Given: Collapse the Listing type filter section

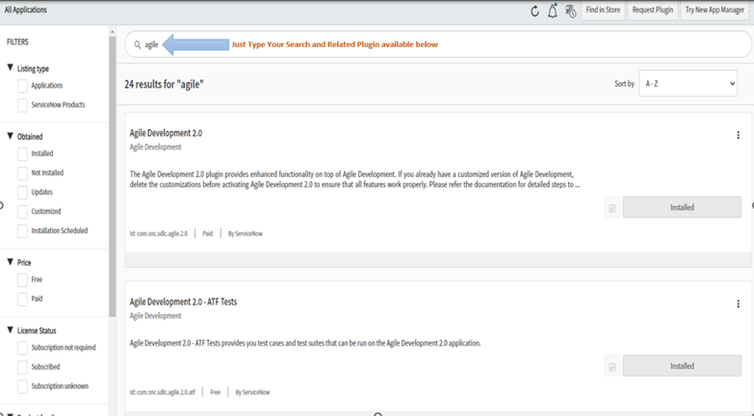Looking at the screenshot, I should pyautogui.click(x=10, y=68).
